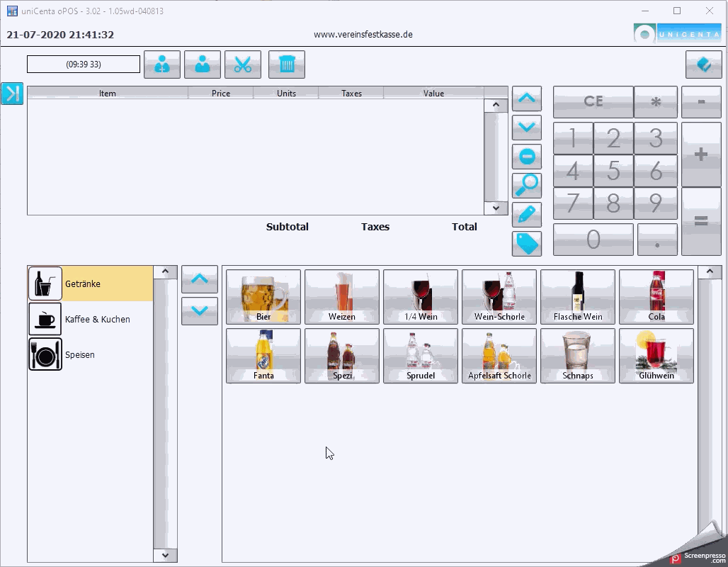
Task: Remove line with the blue minus icon
Action: (x=526, y=157)
